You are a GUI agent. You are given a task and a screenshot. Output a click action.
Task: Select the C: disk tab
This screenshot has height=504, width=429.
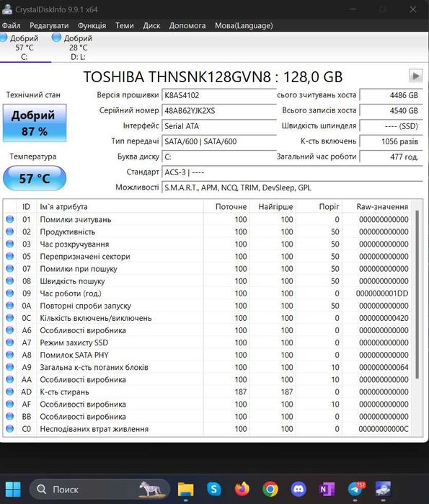(x=24, y=48)
